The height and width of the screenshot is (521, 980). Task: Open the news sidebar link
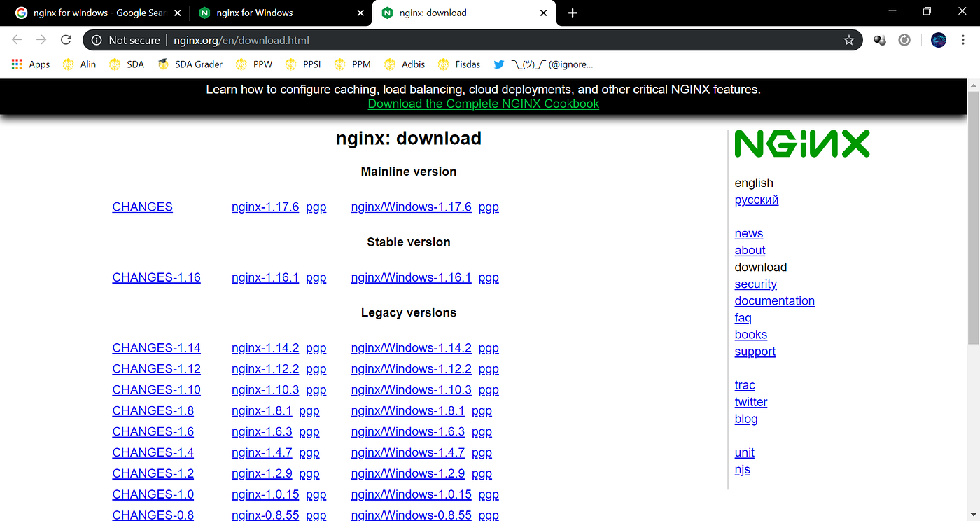pos(748,234)
